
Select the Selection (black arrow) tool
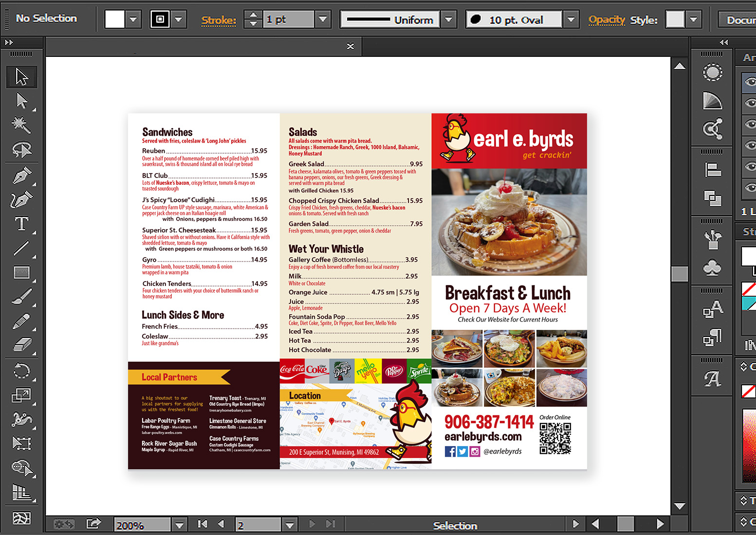point(22,77)
